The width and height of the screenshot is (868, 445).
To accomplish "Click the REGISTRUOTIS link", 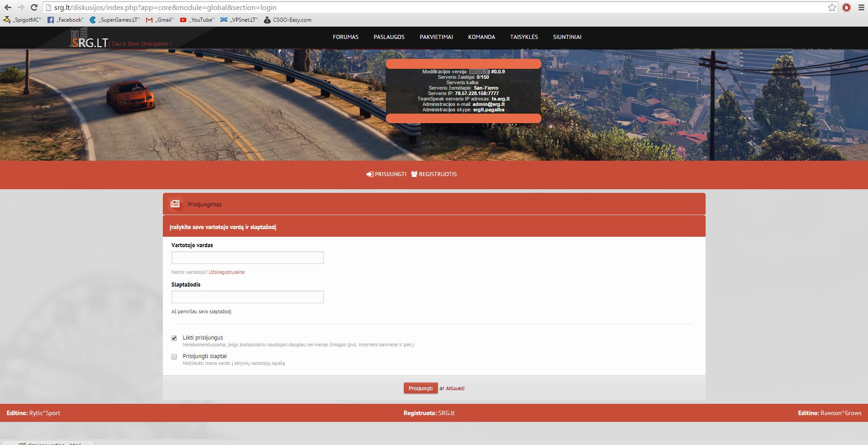I will tap(434, 174).
